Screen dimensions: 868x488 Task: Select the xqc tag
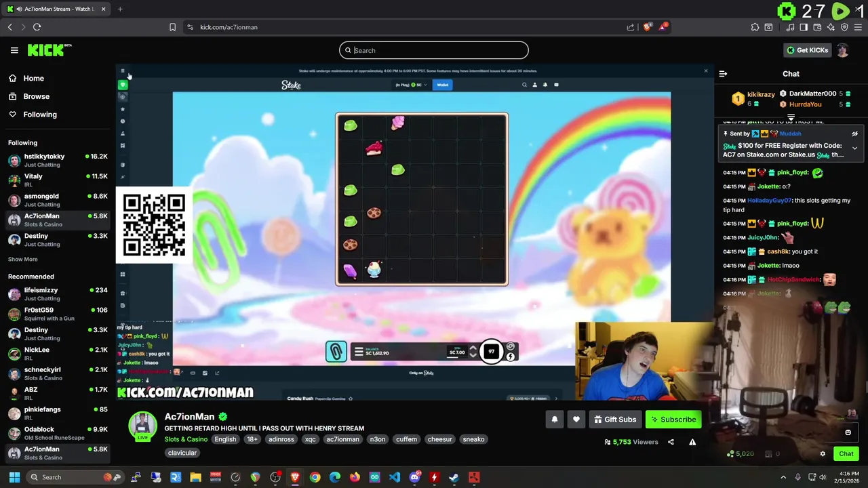tap(311, 439)
